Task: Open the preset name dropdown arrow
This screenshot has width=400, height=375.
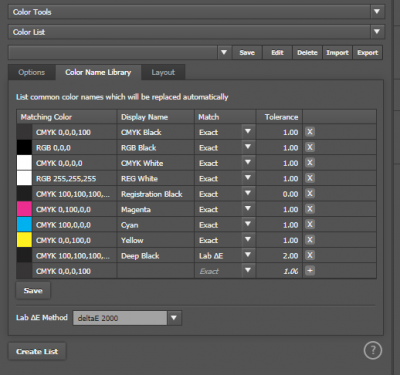Action: [224, 52]
